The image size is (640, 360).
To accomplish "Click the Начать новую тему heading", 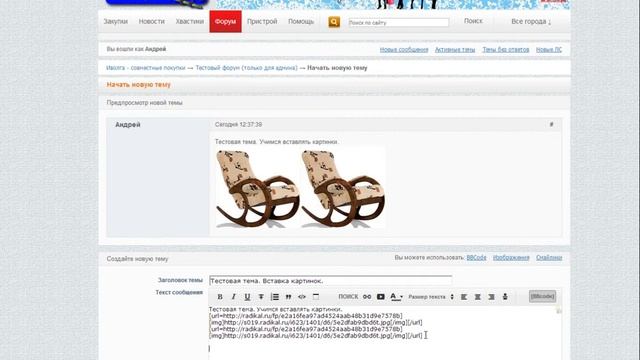I will (x=139, y=84).
